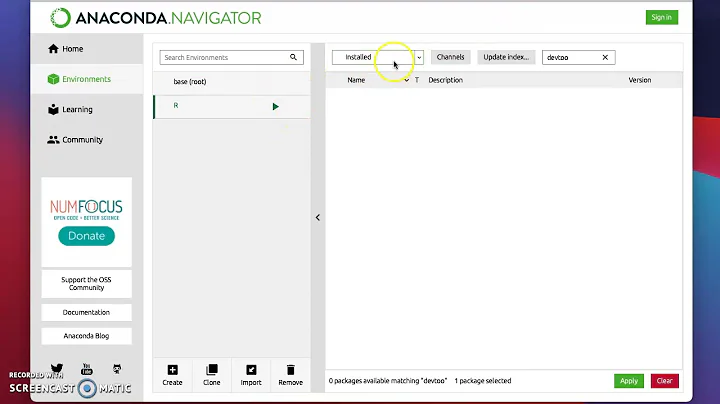Click the T column header

click(417, 80)
